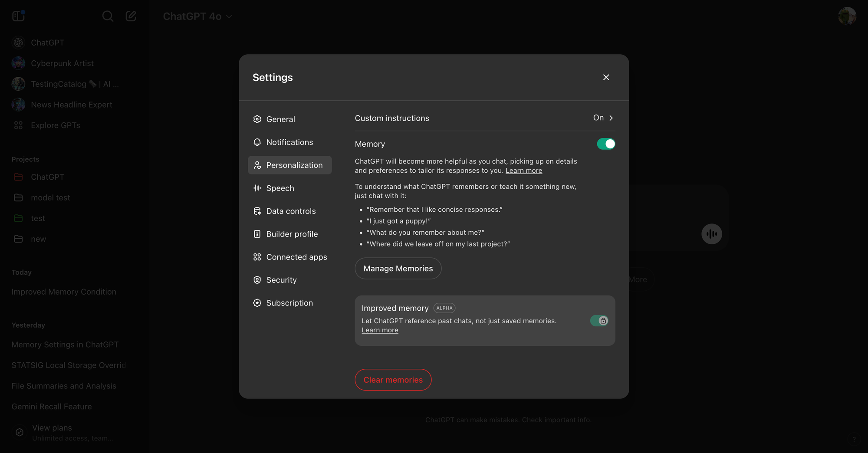Open Connected apps settings
This screenshot has height=453, width=868.
coord(289,256)
